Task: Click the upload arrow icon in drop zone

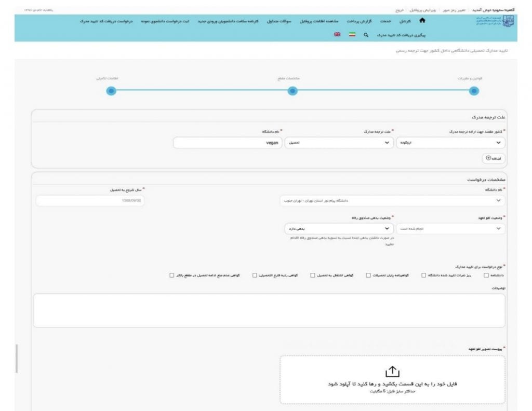Action: (x=392, y=372)
